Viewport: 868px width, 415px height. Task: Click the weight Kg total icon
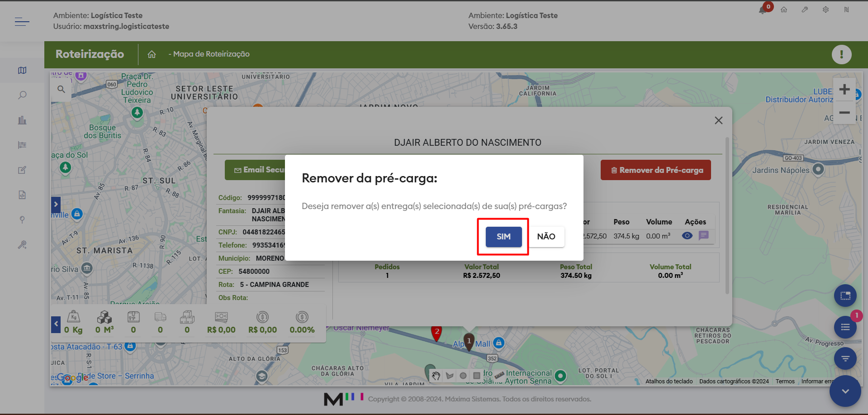(x=74, y=317)
